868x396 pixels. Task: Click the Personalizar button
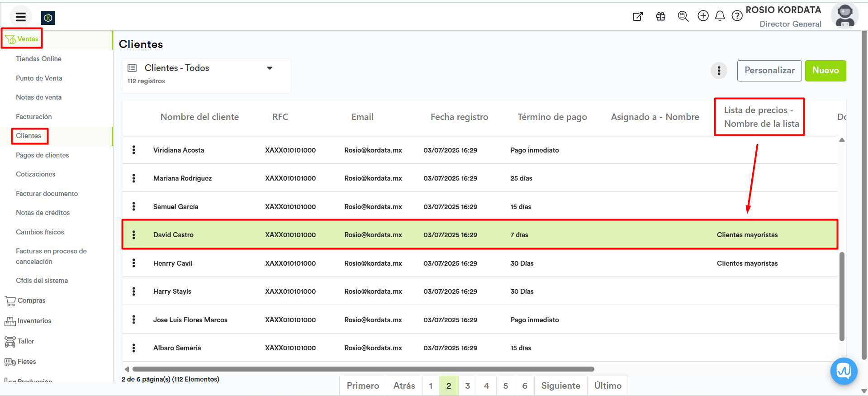pyautogui.click(x=769, y=71)
